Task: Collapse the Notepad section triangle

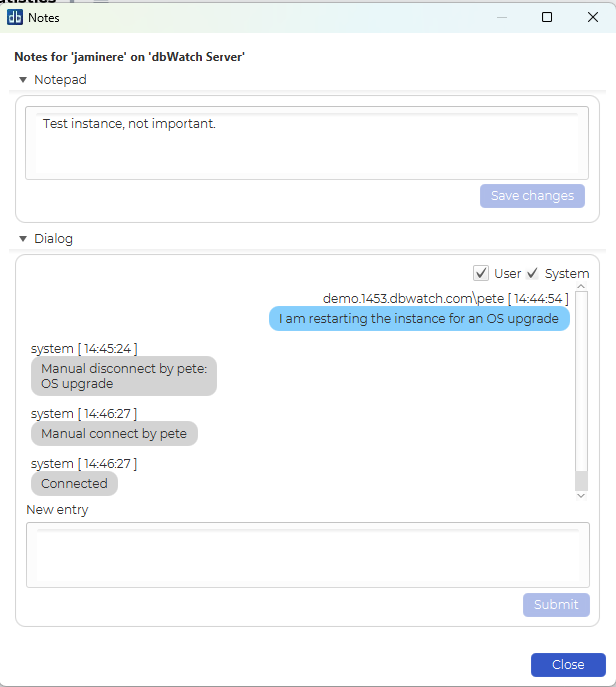Action: [23, 79]
